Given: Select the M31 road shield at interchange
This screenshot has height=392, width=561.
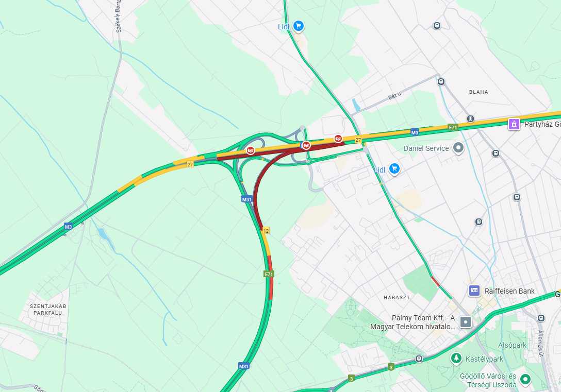Looking at the screenshot, I should 246,199.
